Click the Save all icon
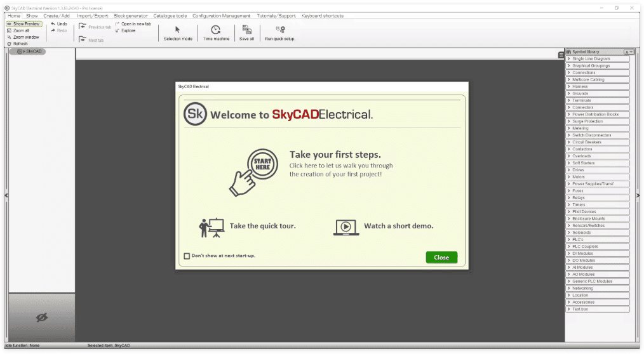Image resolution: width=644 pixels, height=354 pixels. click(x=246, y=30)
